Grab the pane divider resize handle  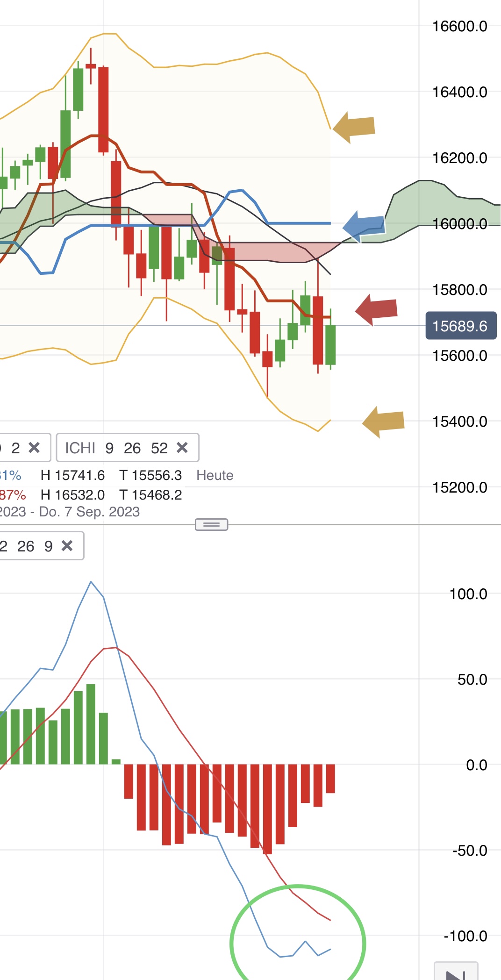coord(211,524)
